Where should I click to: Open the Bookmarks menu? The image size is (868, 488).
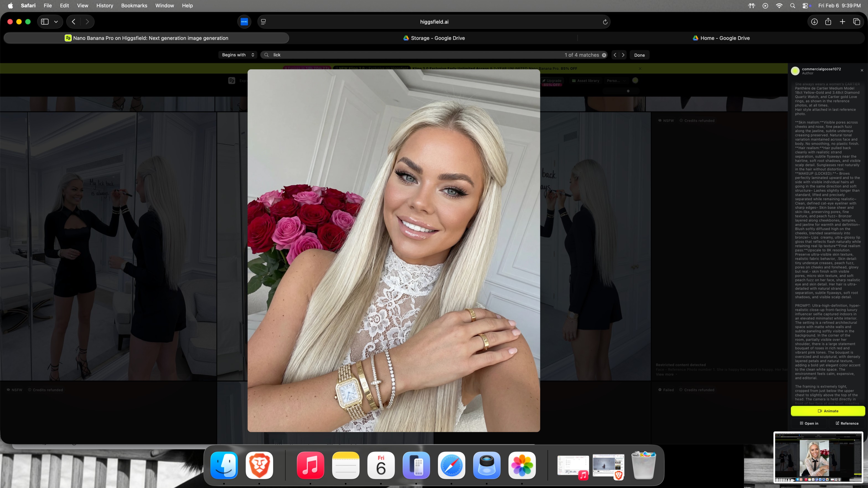134,6
